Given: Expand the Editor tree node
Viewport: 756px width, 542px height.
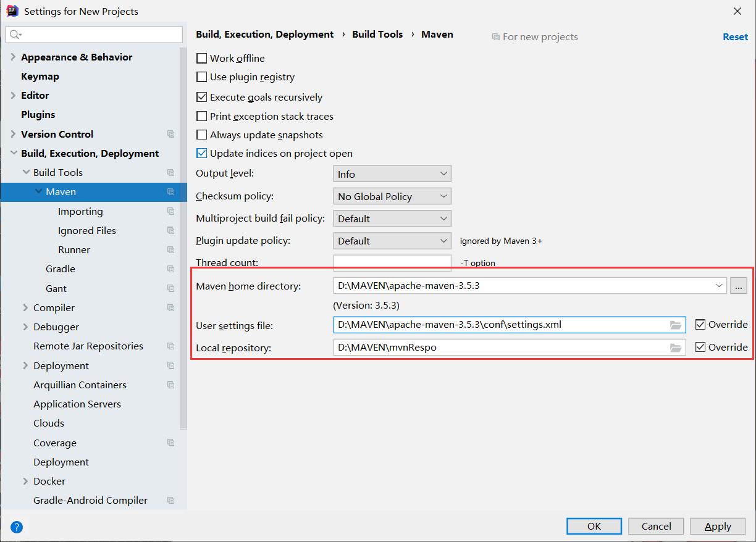Looking at the screenshot, I should 13,95.
